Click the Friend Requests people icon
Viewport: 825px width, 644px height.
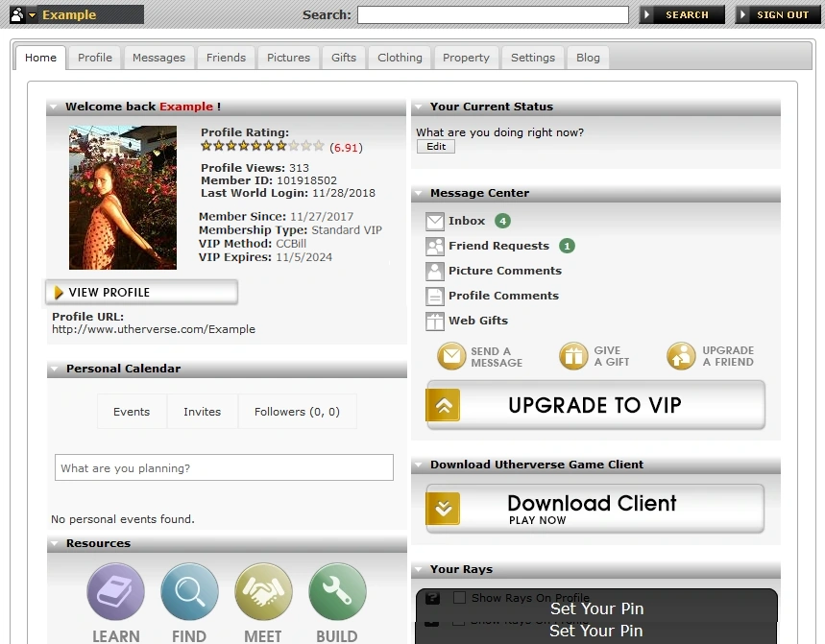[x=435, y=246]
